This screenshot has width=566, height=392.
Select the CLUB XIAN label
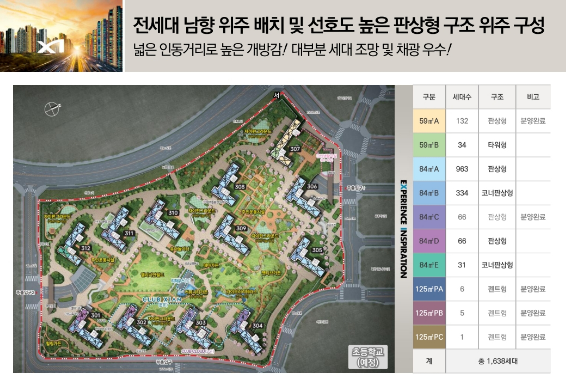pyautogui.click(x=162, y=299)
